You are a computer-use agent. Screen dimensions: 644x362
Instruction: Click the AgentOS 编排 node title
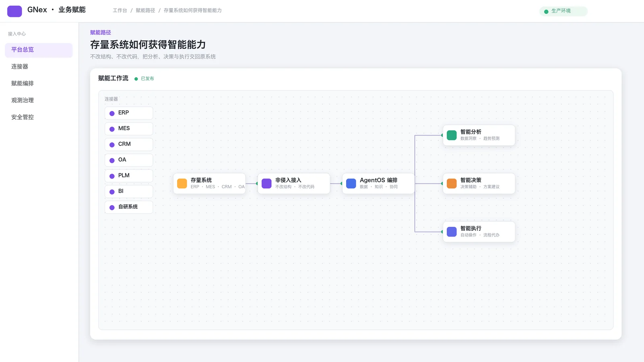click(x=379, y=180)
